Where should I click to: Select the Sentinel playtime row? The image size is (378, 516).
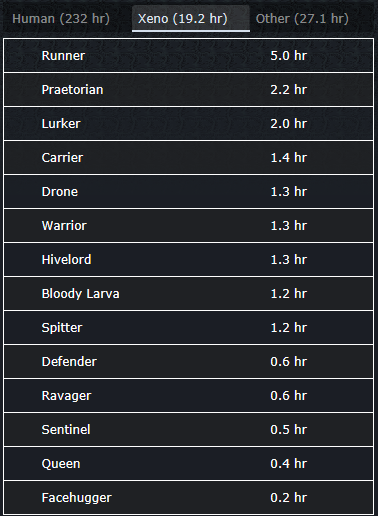[189, 430]
